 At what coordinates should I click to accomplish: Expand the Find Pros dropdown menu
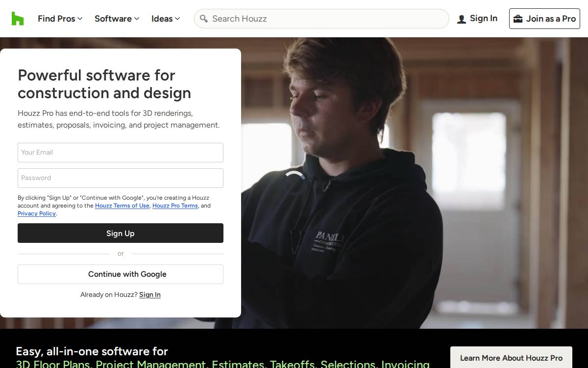click(x=60, y=19)
